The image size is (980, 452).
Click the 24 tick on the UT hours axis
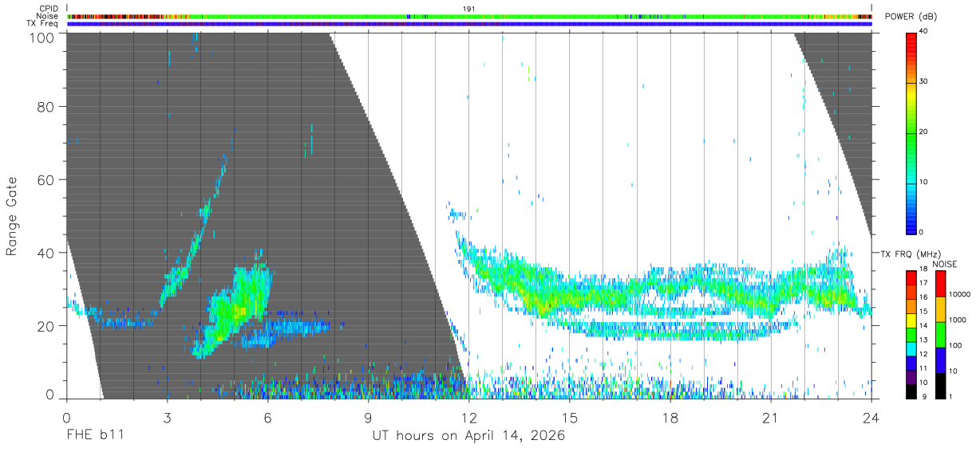[871, 417]
